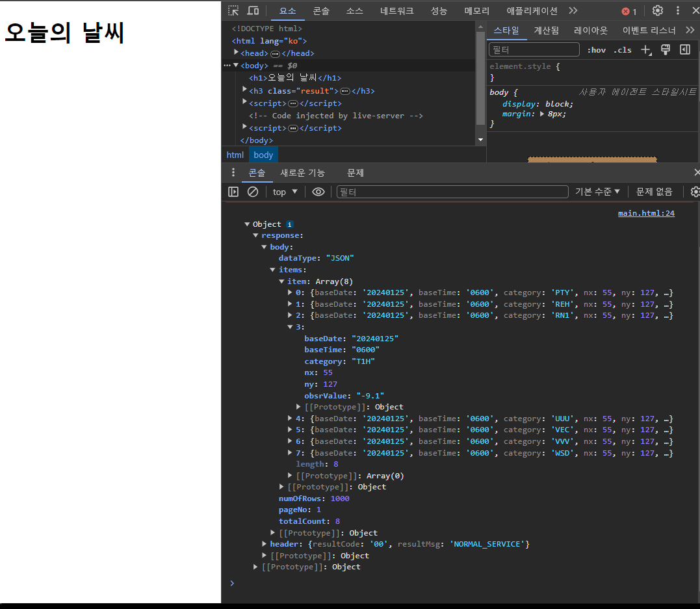
Task: Toggle the device toolbar icon
Action: click(253, 10)
